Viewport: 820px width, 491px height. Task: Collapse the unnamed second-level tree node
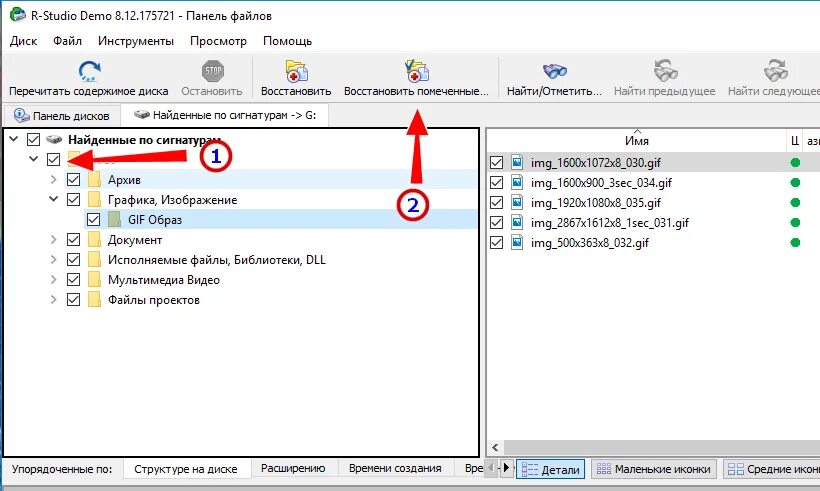coord(33,158)
